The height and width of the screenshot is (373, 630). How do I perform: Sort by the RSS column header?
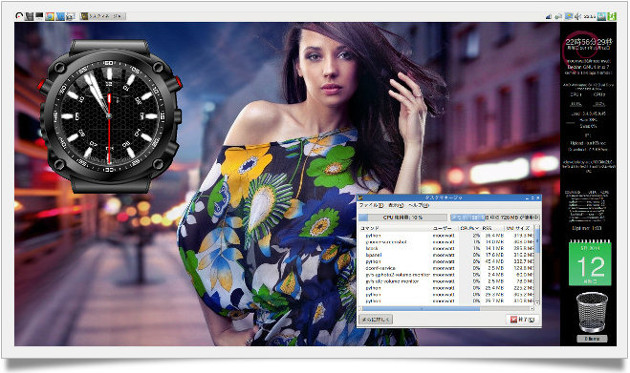pos(493,228)
